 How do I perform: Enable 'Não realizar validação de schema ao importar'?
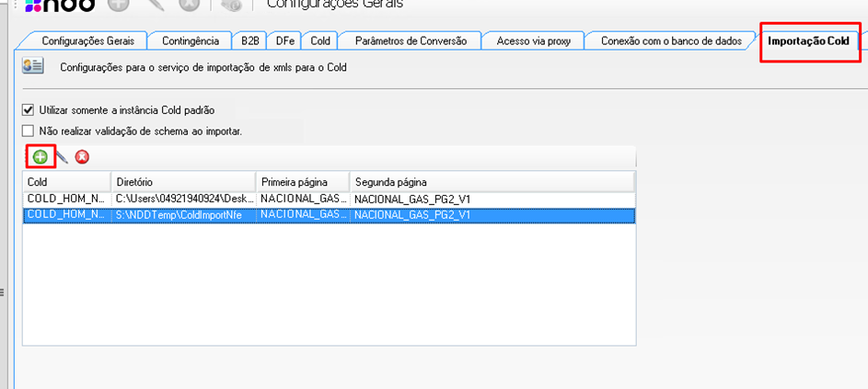pyautogui.click(x=28, y=131)
